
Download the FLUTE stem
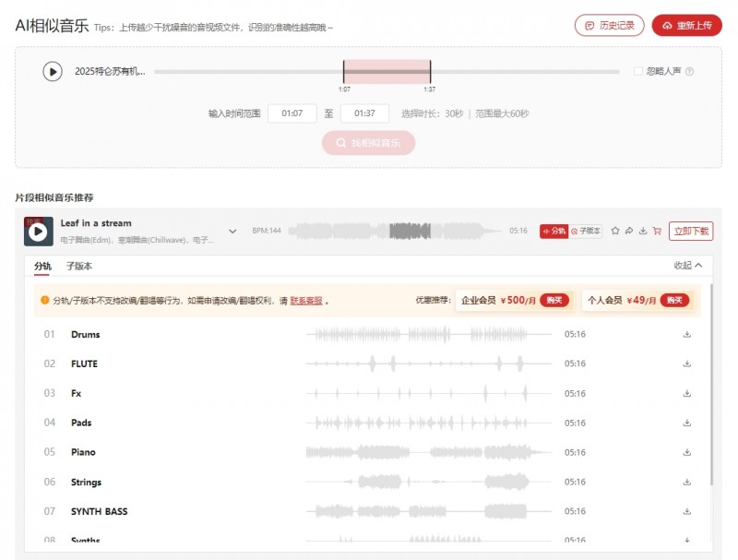pyautogui.click(x=687, y=363)
